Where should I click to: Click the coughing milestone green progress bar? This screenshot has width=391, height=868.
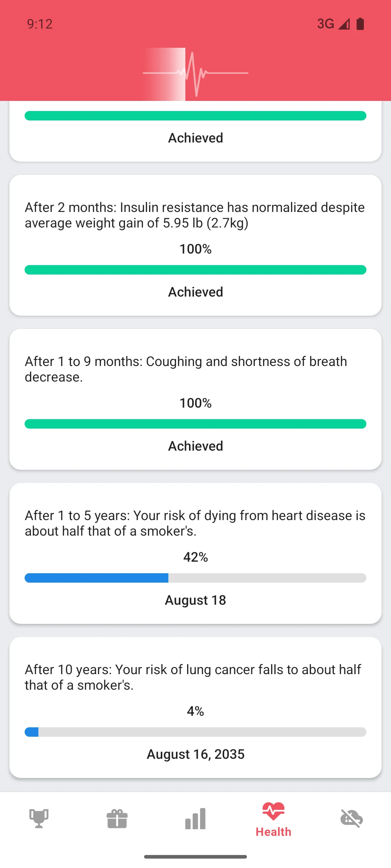coord(195,424)
